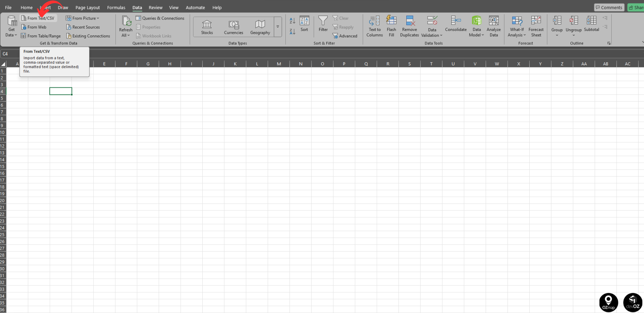The image size is (644, 313).
Task: Select the Currencies data type
Action: coord(234,27)
